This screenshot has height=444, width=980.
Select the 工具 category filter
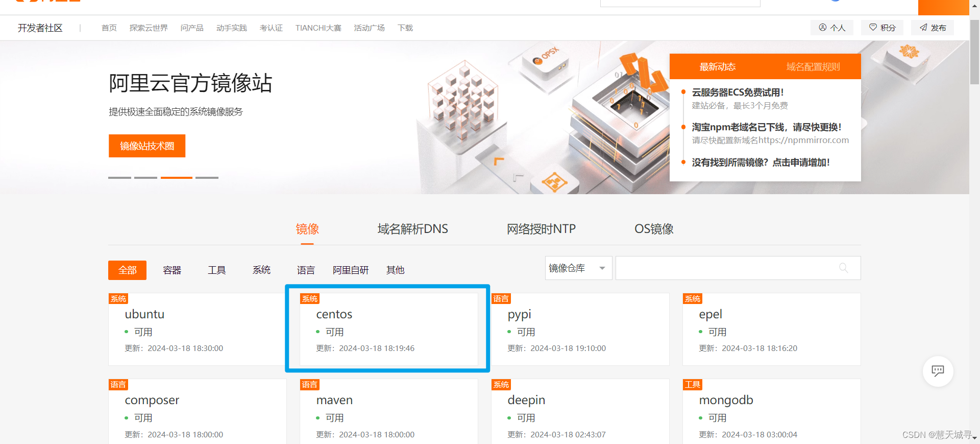pyautogui.click(x=216, y=270)
